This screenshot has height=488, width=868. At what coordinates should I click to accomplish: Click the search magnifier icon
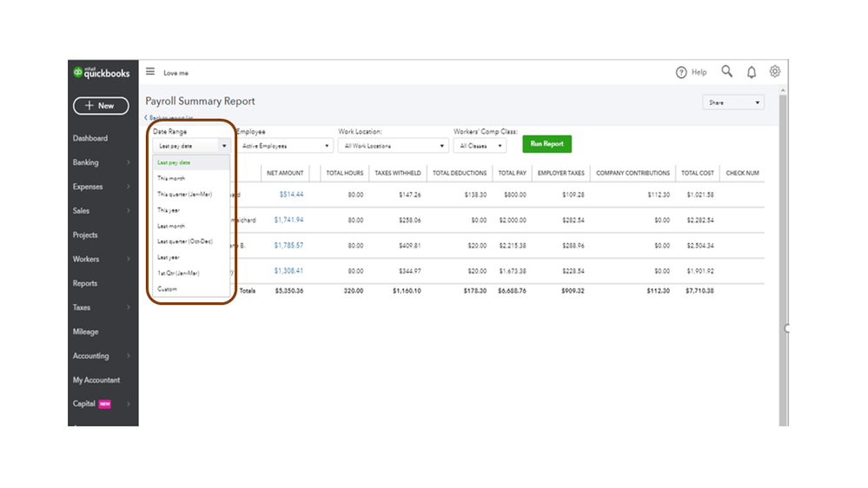click(x=727, y=72)
